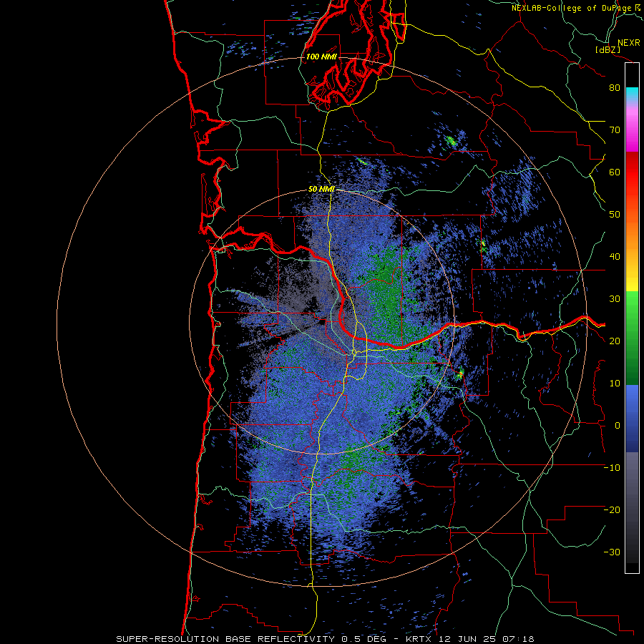Click the 50 NMI range ring label

pyautogui.click(x=321, y=190)
